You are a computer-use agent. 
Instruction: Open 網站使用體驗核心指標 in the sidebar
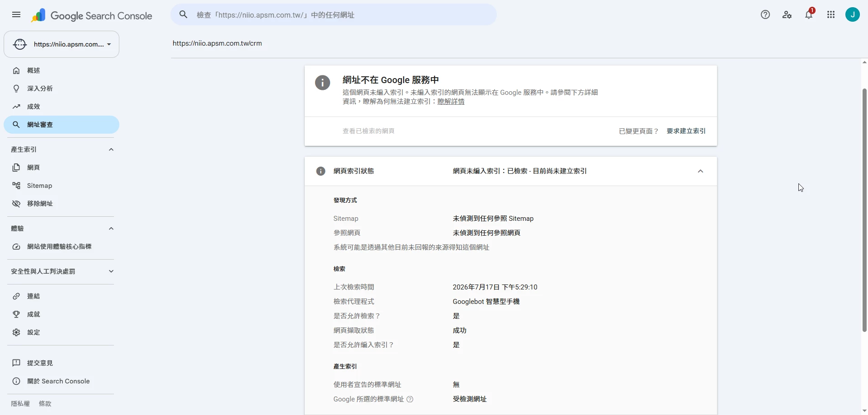click(x=61, y=247)
